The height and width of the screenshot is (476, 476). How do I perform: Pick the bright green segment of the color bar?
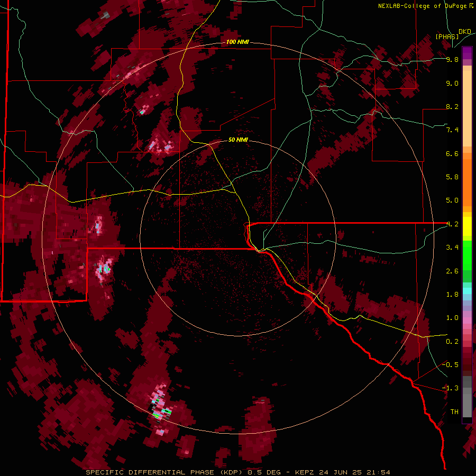[x=467, y=255]
